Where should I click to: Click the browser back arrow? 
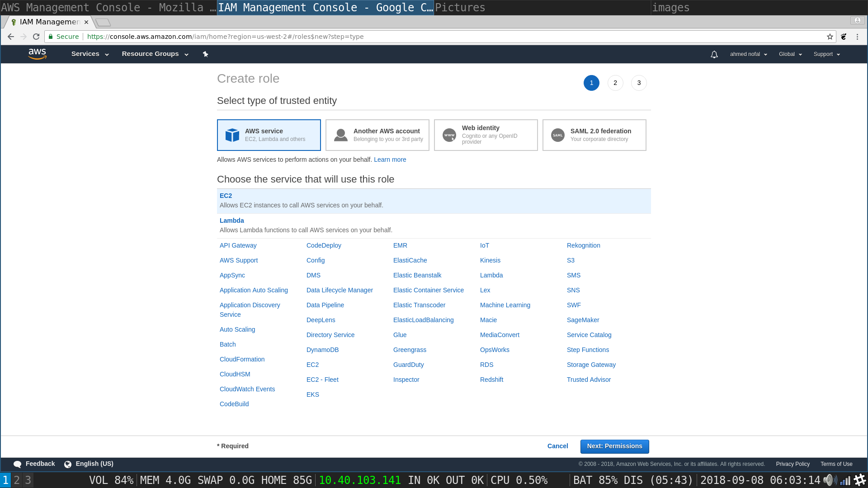[11, 37]
